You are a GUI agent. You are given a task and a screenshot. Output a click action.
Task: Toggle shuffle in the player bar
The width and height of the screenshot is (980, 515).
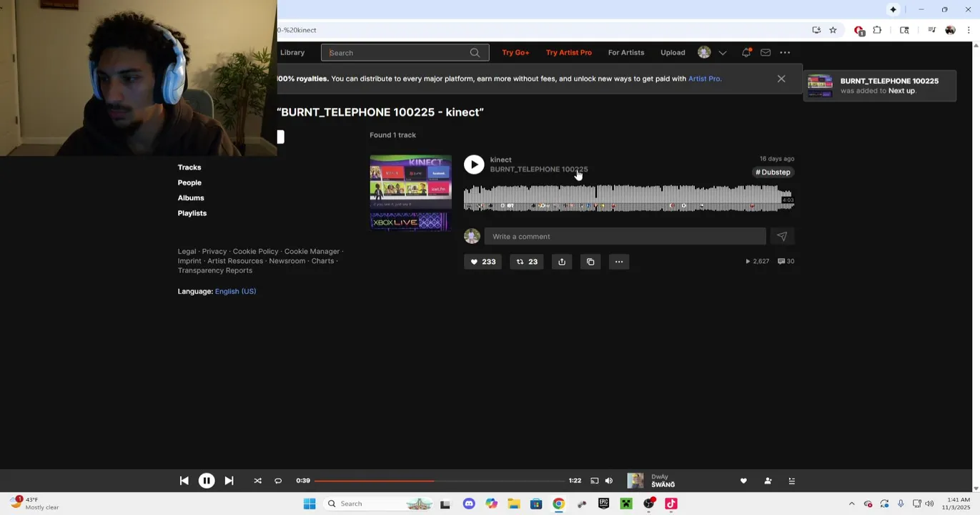point(257,481)
